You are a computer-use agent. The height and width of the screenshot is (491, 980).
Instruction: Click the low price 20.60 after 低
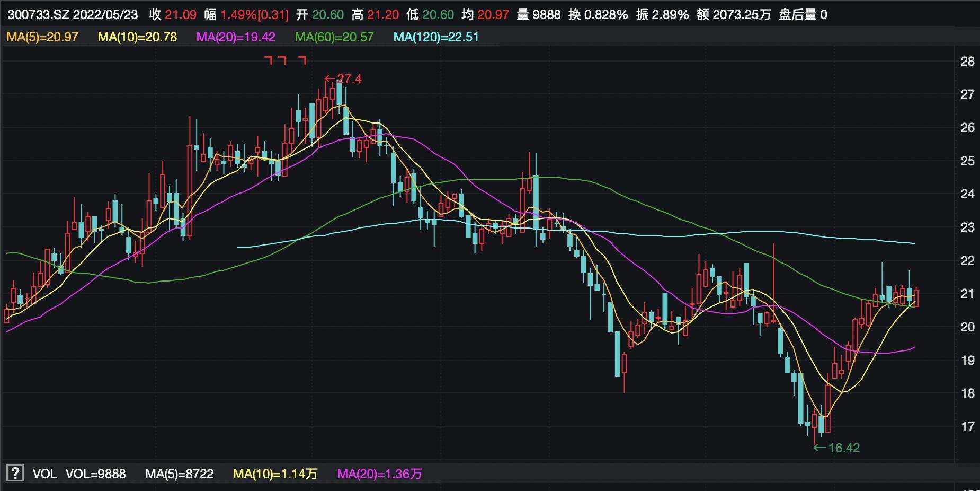438,15
